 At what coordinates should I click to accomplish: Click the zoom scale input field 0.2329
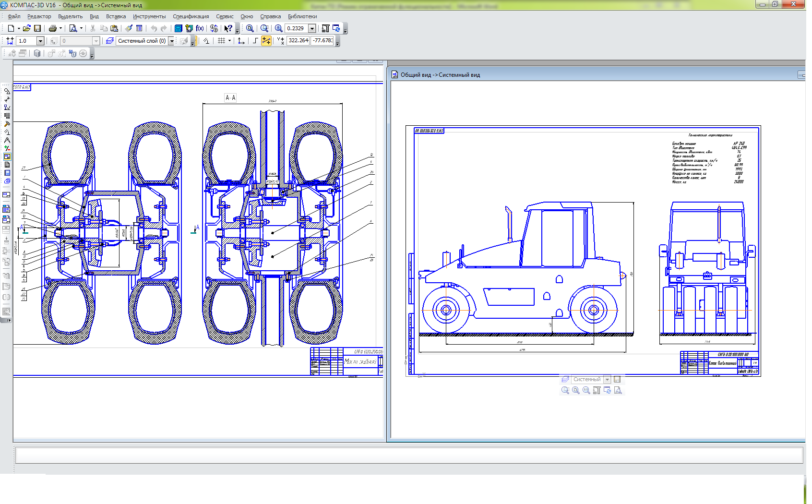pos(297,28)
